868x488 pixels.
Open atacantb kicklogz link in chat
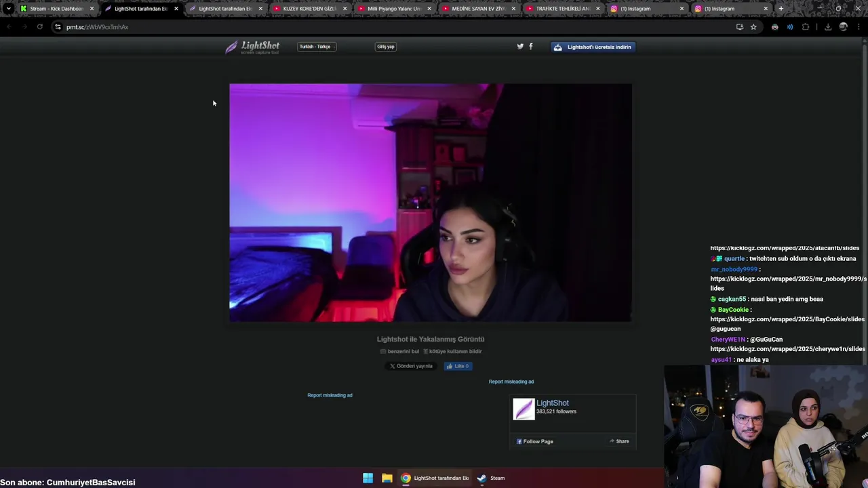click(785, 248)
